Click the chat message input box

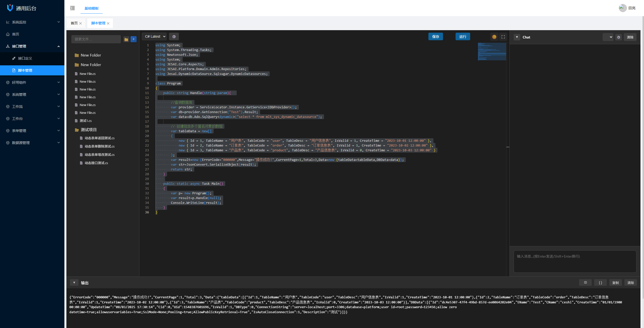click(575, 261)
